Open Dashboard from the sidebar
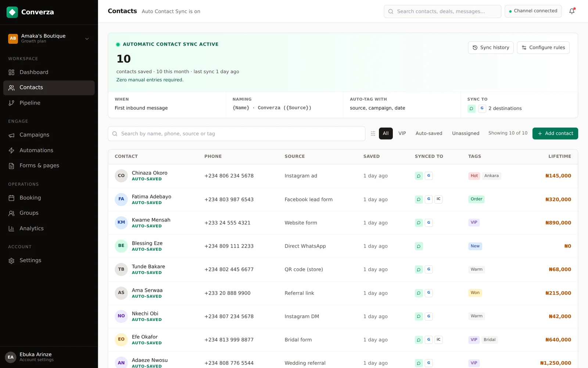Viewport: 588px width, 368px height. [x=49, y=72]
